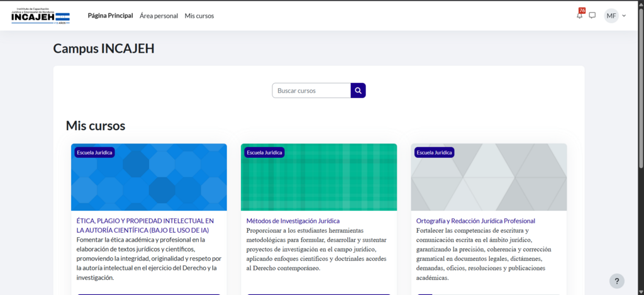This screenshot has width=644, height=295.
Task: Open the messaging chat bubble icon
Action: 592,16
